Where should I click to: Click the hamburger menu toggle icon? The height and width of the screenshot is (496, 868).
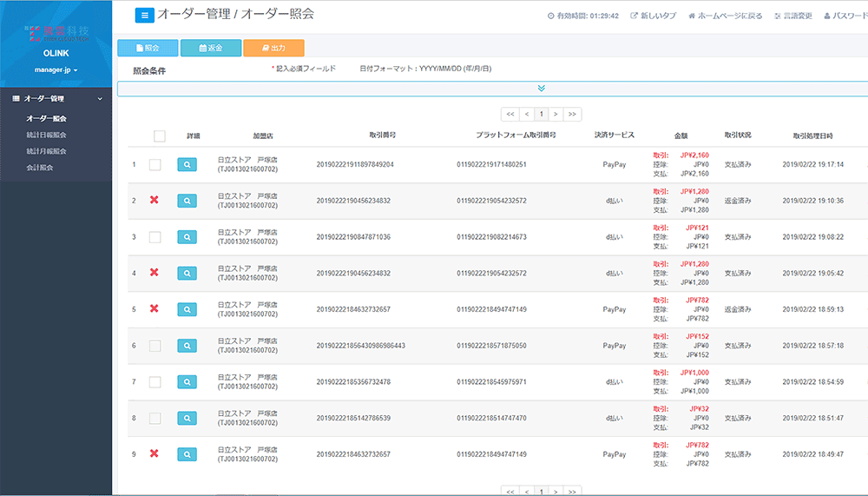145,15
